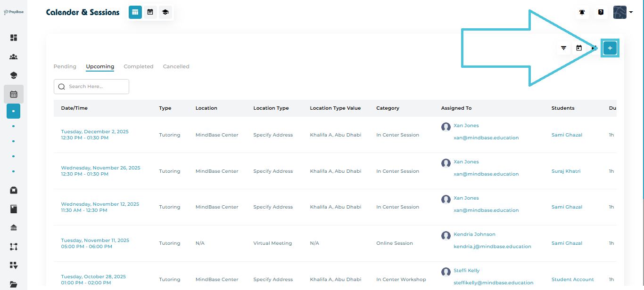Image resolution: width=644 pixels, height=290 pixels.
Task: Open the users group icon in sidebar
Action: coord(14,57)
